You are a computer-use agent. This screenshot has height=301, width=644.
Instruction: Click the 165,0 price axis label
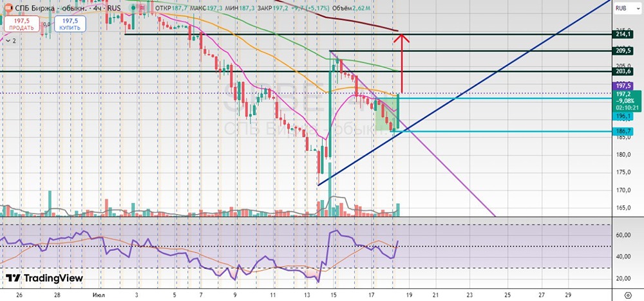point(623,208)
